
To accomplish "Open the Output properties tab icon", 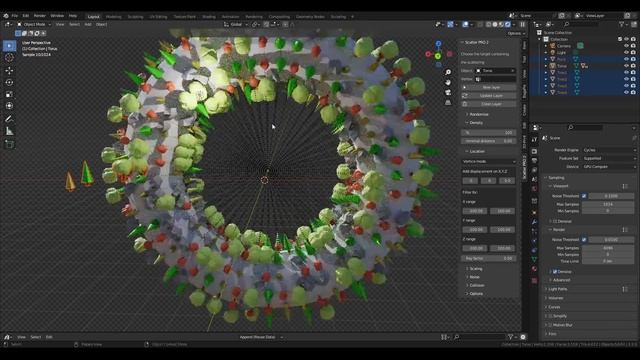I will point(534,160).
